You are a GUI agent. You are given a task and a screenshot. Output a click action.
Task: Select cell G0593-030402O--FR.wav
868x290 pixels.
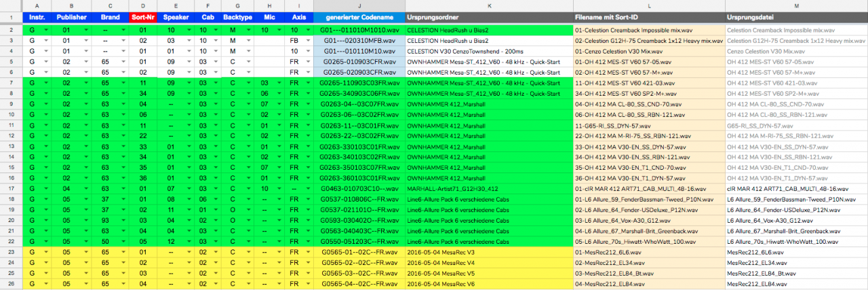pos(359,220)
